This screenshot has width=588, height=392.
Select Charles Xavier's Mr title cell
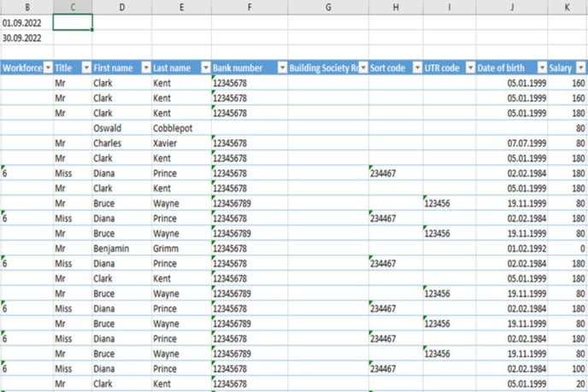pos(73,143)
